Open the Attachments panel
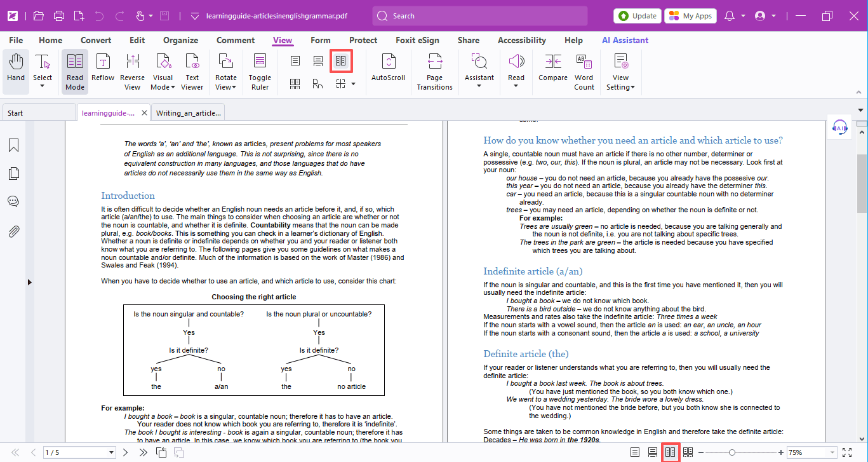Screen dimensions: 868x462 click(13, 231)
